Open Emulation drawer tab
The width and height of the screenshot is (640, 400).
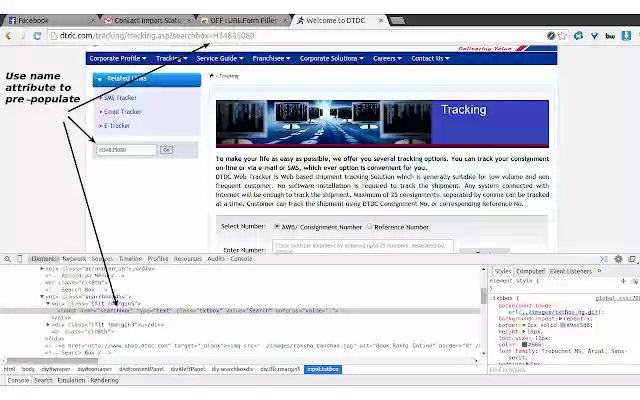pyautogui.click(x=71, y=380)
